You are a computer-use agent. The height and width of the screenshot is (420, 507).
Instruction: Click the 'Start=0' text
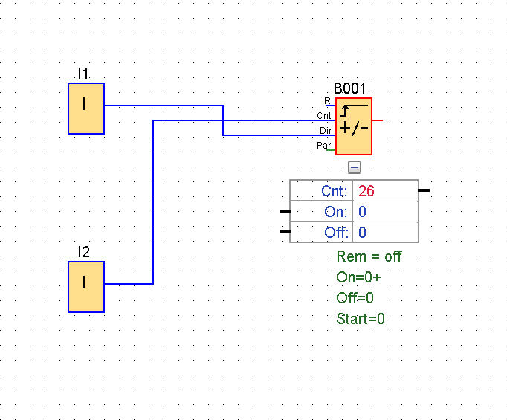tap(361, 319)
